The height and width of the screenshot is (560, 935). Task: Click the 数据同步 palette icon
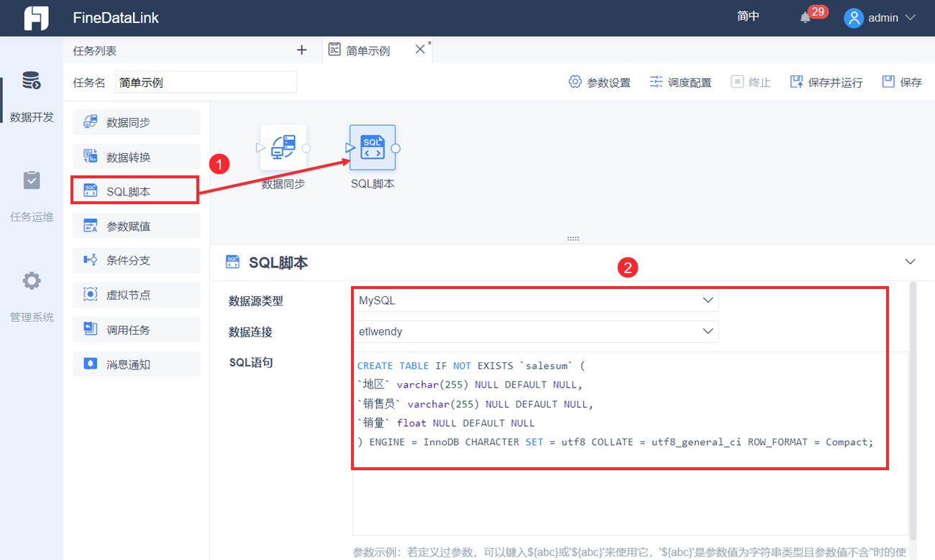91,122
